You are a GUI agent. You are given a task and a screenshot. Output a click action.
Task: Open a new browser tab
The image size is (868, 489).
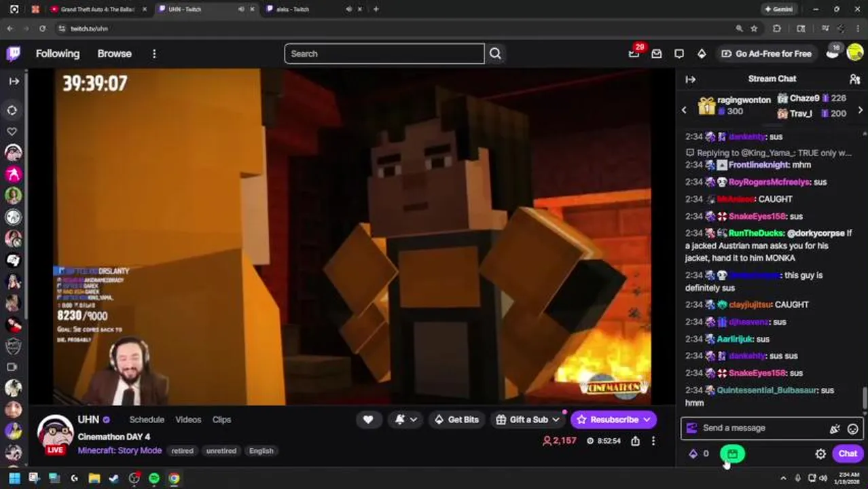(376, 10)
